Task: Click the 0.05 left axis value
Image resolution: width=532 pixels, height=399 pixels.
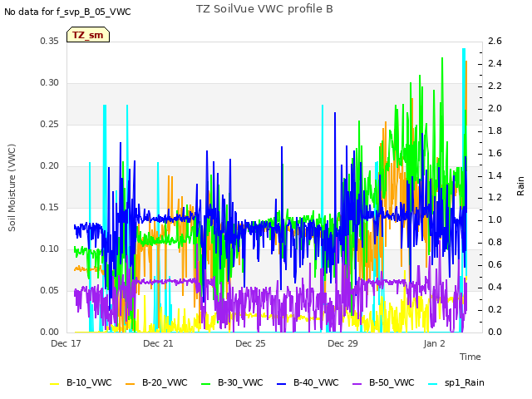Action: pos(49,290)
